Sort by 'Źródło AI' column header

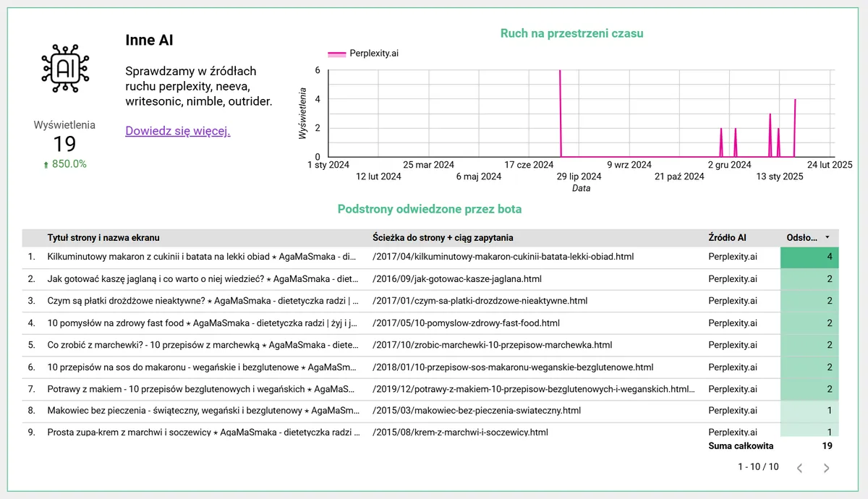click(727, 237)
